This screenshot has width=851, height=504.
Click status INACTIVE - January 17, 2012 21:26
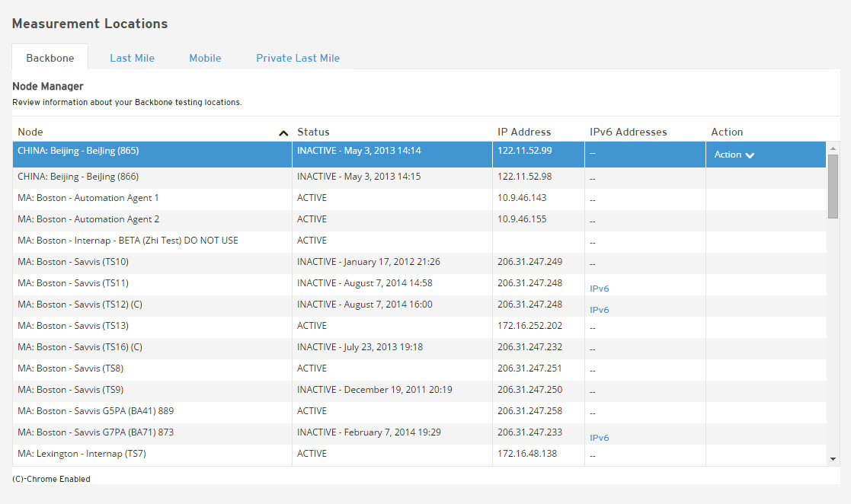(x=369, y=261)
